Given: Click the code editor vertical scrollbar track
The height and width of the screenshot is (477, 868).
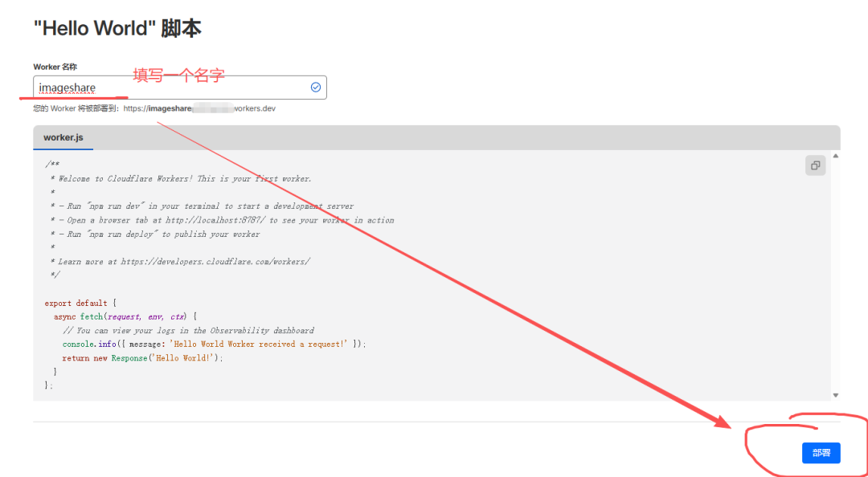Looking at the screenshot, I should 836,273.
